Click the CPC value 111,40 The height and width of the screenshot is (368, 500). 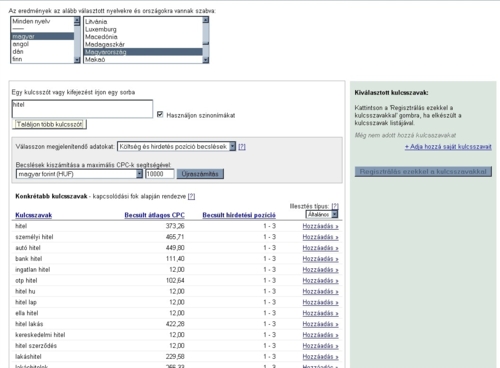coord(175,259)
